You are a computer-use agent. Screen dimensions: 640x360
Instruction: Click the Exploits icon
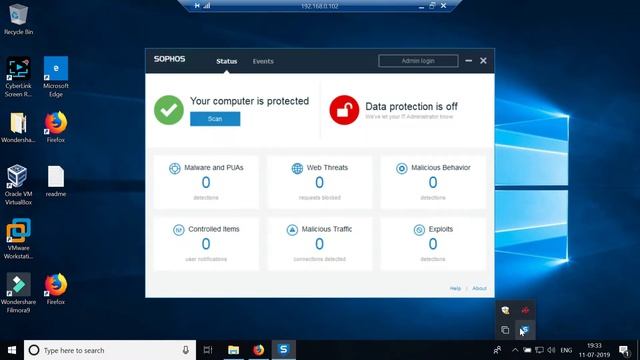[419, 230]
